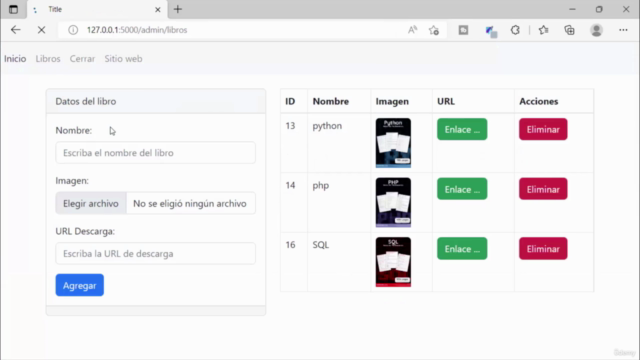
Task: Delete the python book with Eliminar
Action: (x=543, y=129)
